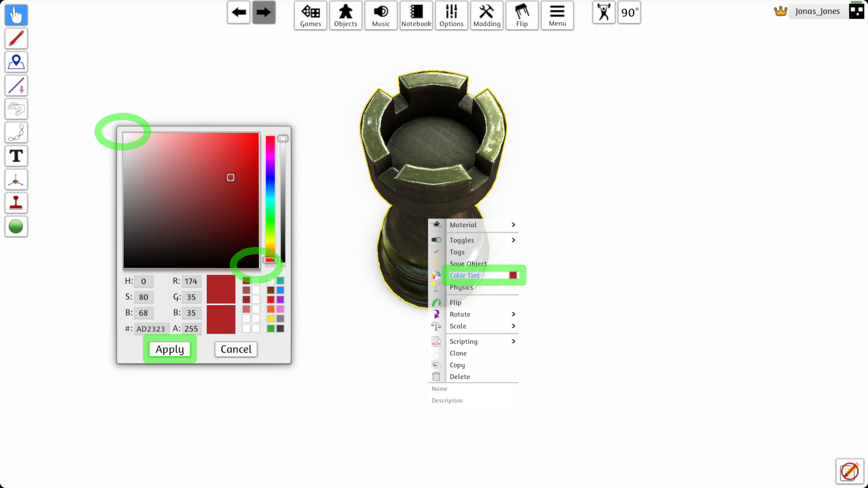Expand the Scale submenu
The height and width of the screenshot is (488, 868).
point(479,326)
